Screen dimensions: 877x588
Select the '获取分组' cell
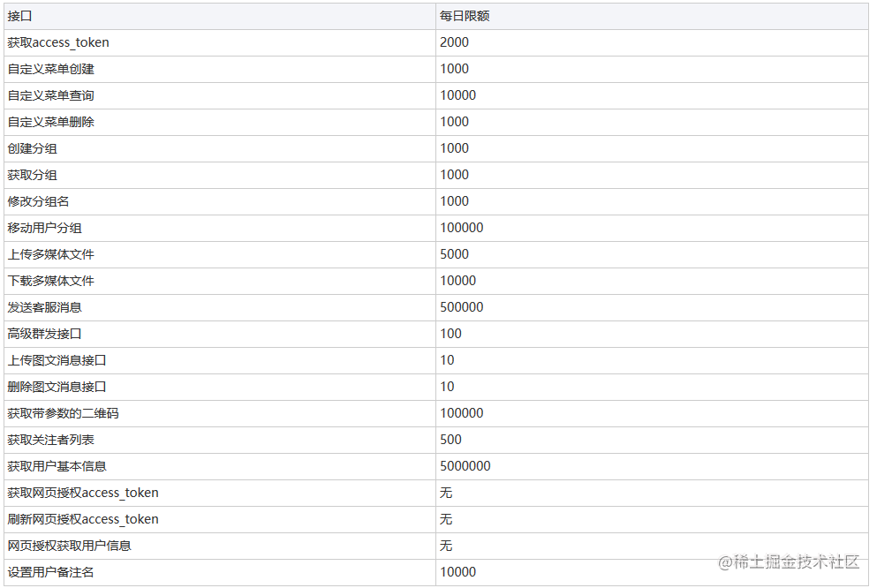220,176
